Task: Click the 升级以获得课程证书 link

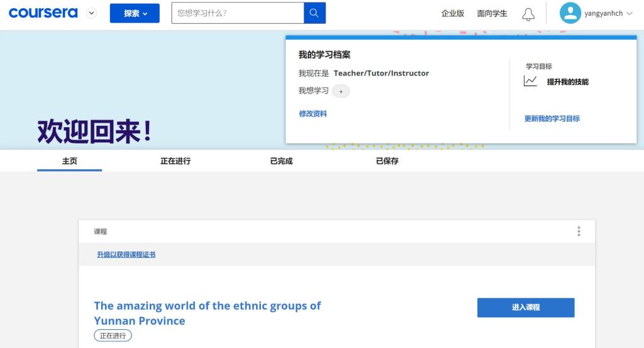Action: (x=126, y=254)
